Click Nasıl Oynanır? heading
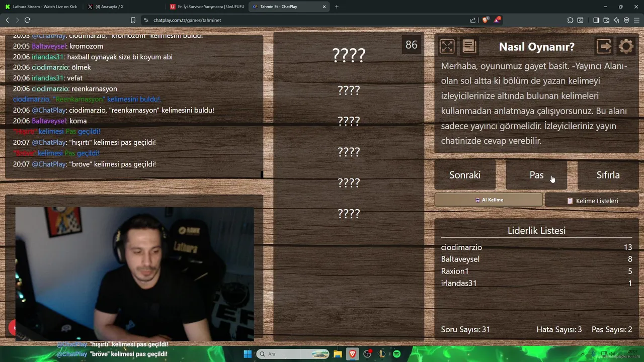644x362 pixels. pos(536,47)
